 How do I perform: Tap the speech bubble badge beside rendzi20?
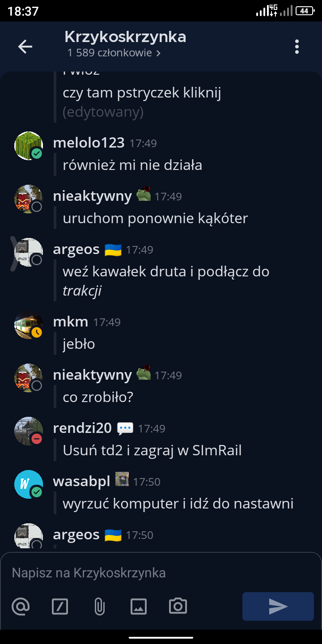125,428
